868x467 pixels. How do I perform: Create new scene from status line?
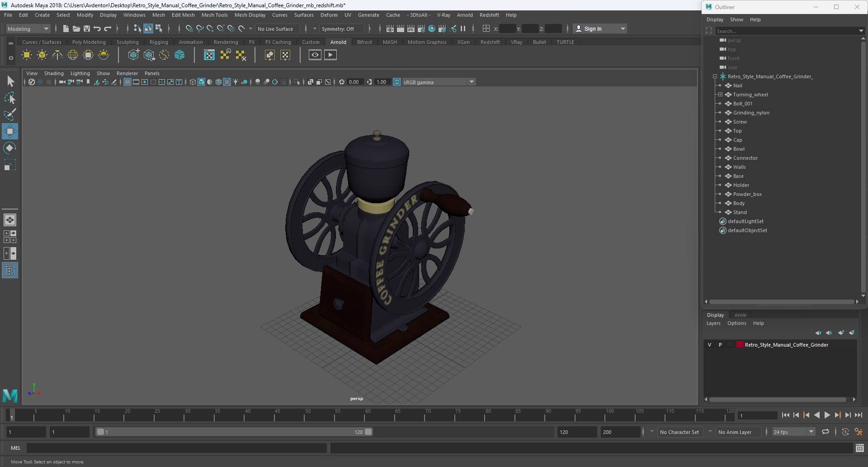(66, 29)
